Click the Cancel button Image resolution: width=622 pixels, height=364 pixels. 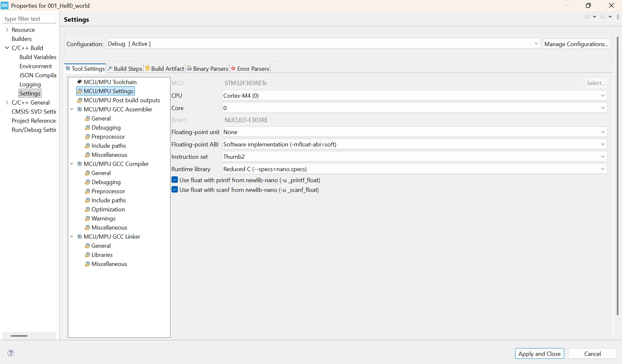point(592,354)
